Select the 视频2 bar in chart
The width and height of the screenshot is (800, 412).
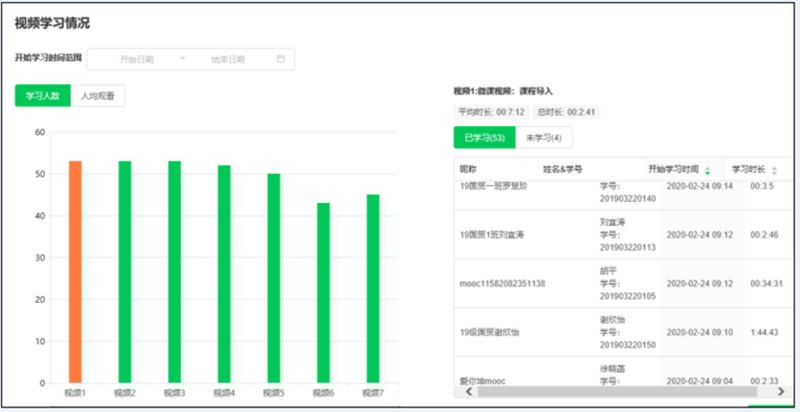(125, 272)
